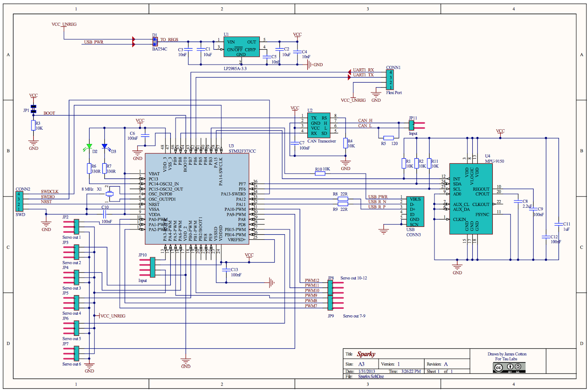Click the 'CAN Transceiver' caption
The image size is (588, 391).
pyautogui.click(x=322, y=141)
